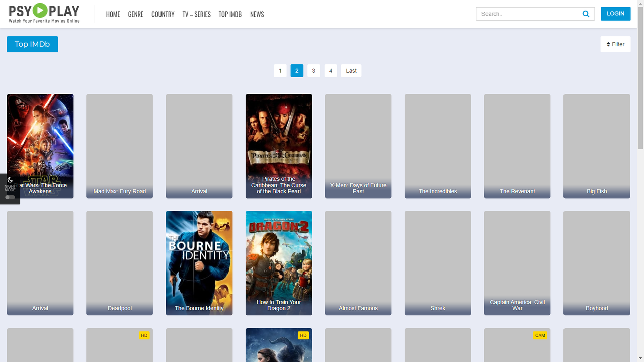Open How to Train Your Dragon 2 poster
Screen dimensions: 644x362
click(279, 263)
